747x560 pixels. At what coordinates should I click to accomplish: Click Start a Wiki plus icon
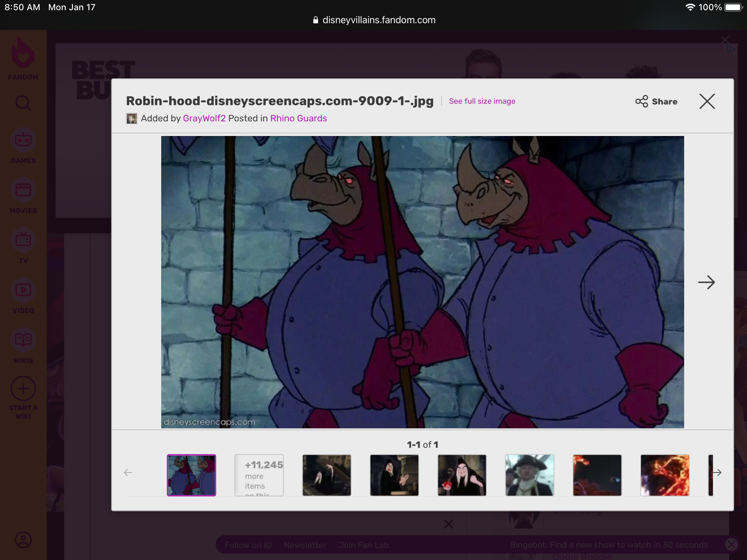coord(23,389)
